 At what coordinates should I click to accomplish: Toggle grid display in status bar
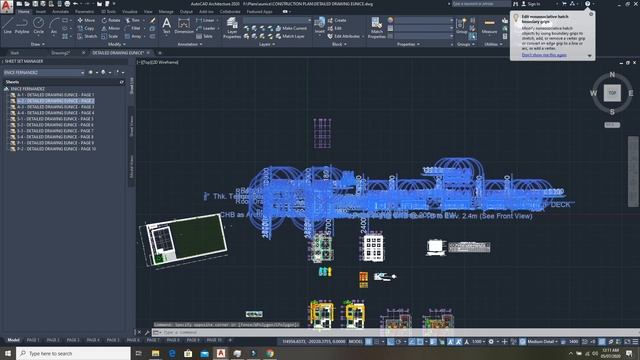click(x=369, y=342)
